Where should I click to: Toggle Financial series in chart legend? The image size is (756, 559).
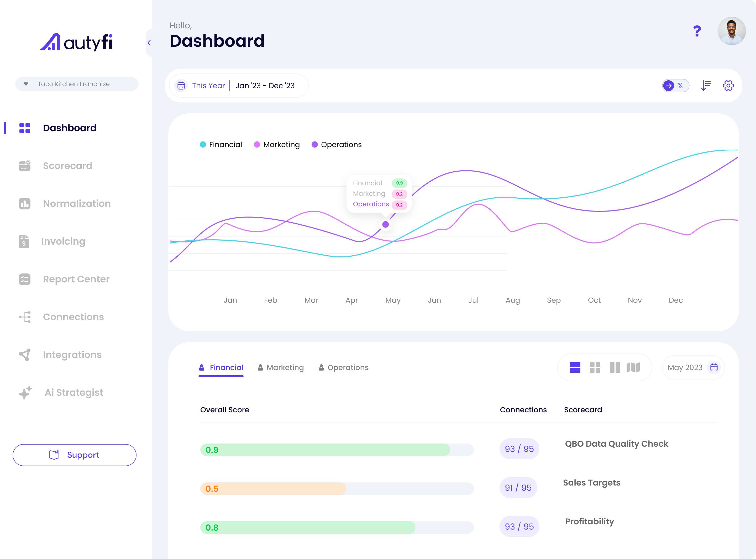221,145
